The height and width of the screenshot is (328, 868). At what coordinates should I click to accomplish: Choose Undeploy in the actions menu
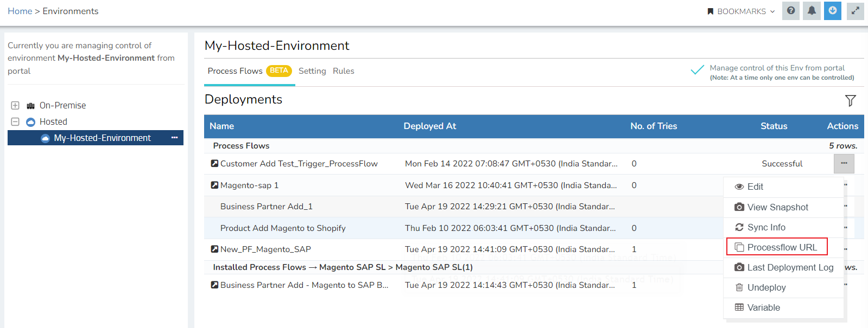click(766, 287)
